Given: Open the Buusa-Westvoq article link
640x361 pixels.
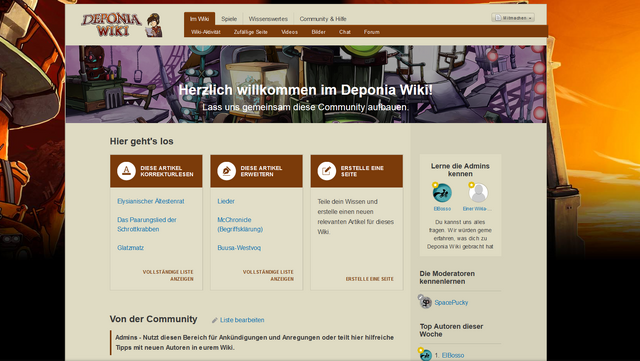Looking at the screenshot, I should click(x=239, y=248).
